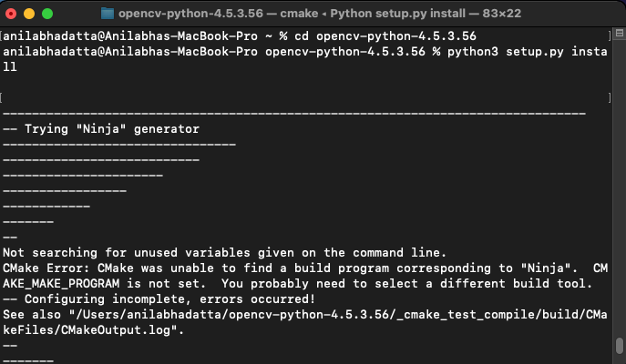
Task: Minimize the Terminal window with yellow button
Action: [x=31, y=14]
